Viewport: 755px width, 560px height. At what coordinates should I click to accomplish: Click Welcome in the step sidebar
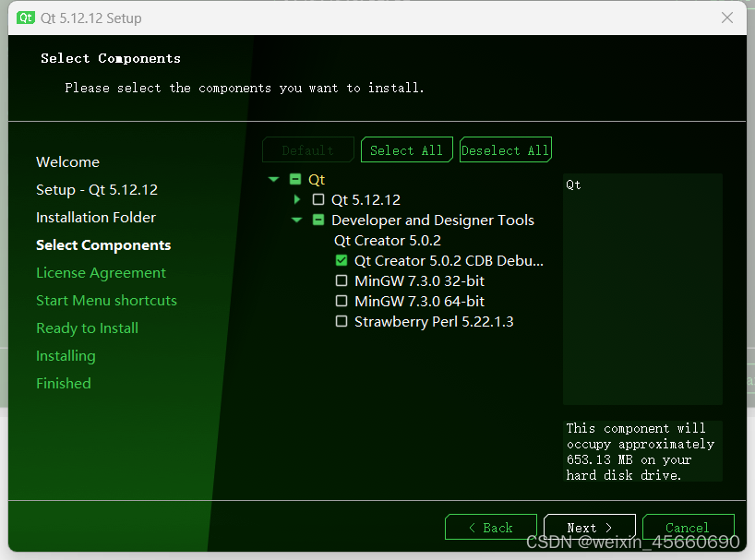[67, 161]
